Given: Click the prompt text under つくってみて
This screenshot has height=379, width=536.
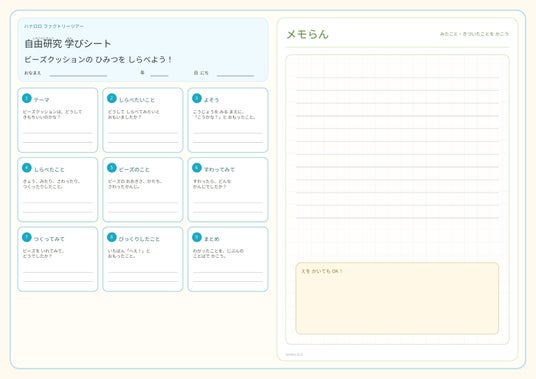Looking at the screenshot, I should (43, 253).
